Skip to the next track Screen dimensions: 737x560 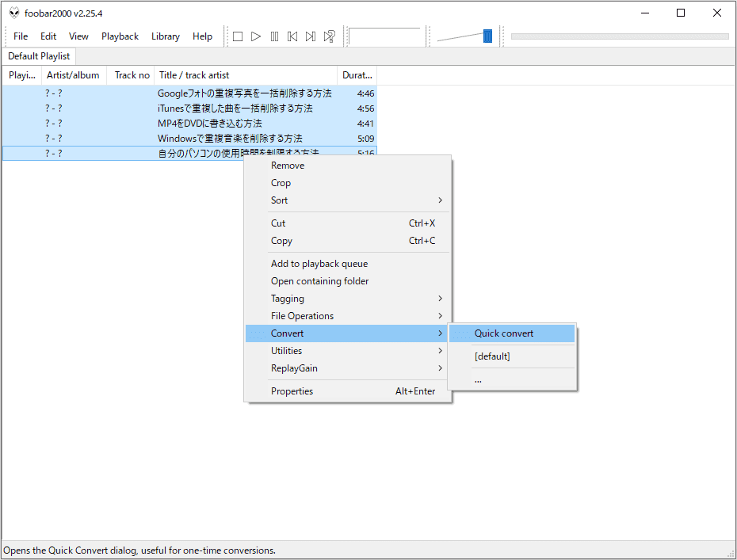[x=311, y=36]
